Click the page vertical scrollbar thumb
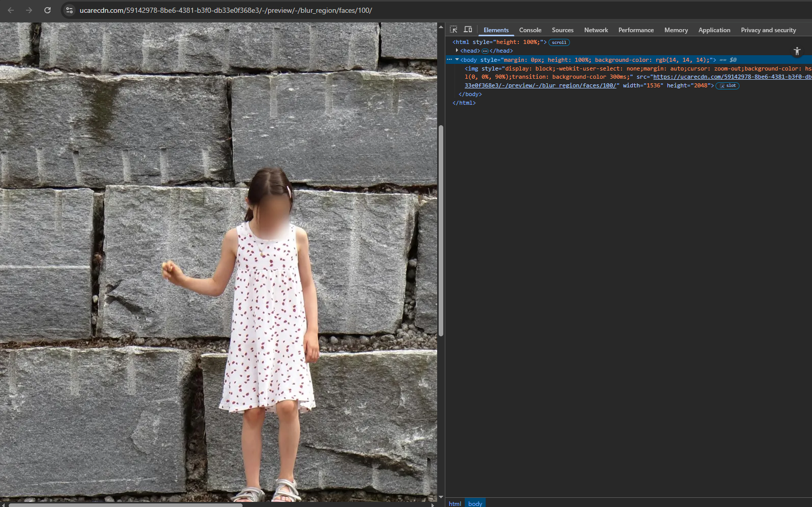Screen dimensions: 812x507 coord(441,230)
